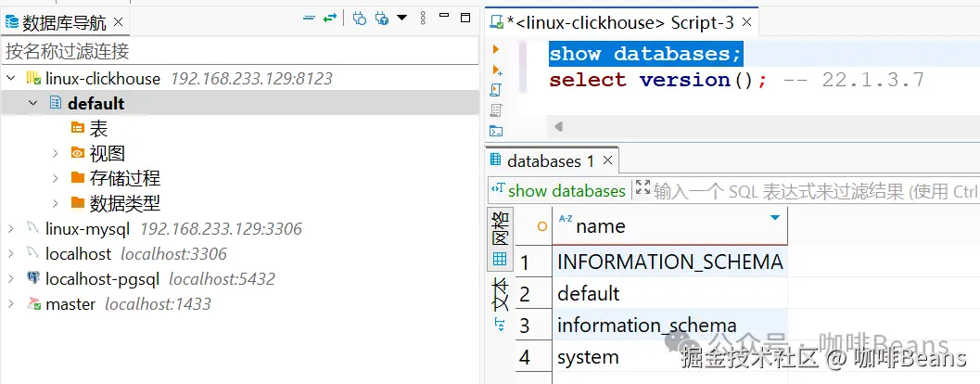Screen dimensions: 980x384
Task: Click the result grid corner selector circle
Action: [x=541, y=226]
